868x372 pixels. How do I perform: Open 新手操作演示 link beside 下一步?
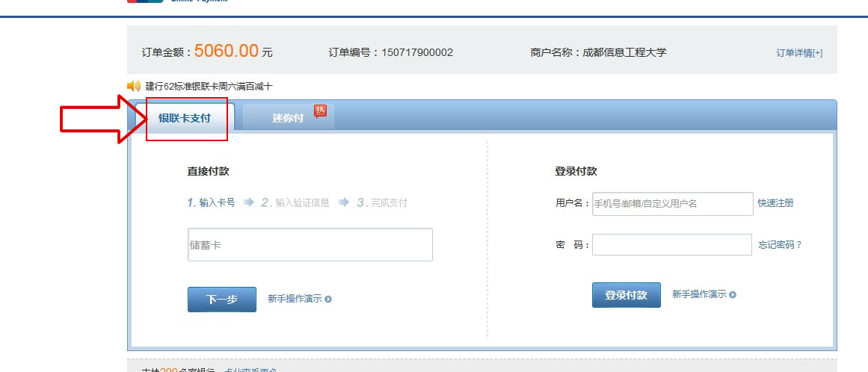[295, 299]
